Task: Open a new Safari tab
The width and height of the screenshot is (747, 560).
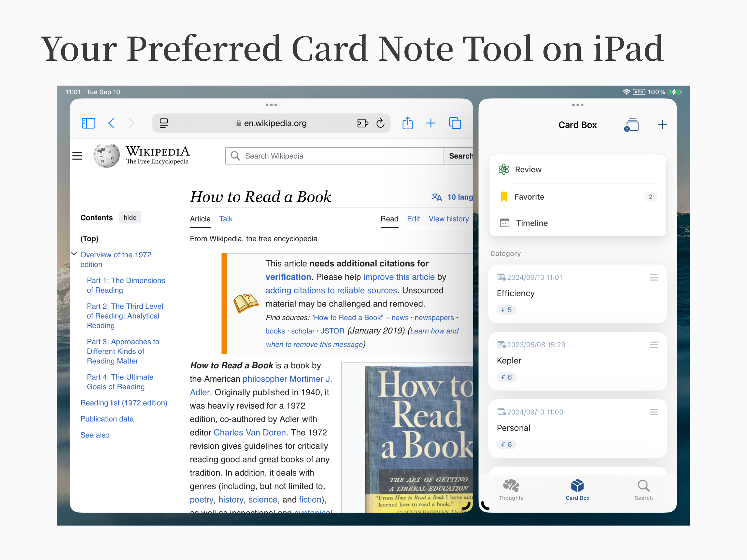Action: tap(431, 123)
